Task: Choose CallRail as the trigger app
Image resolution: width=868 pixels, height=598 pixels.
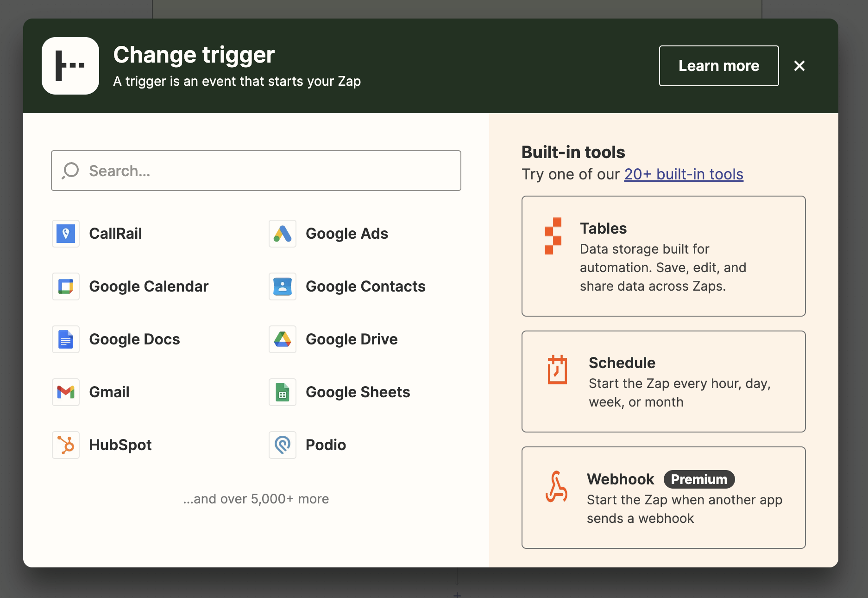Action: [x=115, y=234]
